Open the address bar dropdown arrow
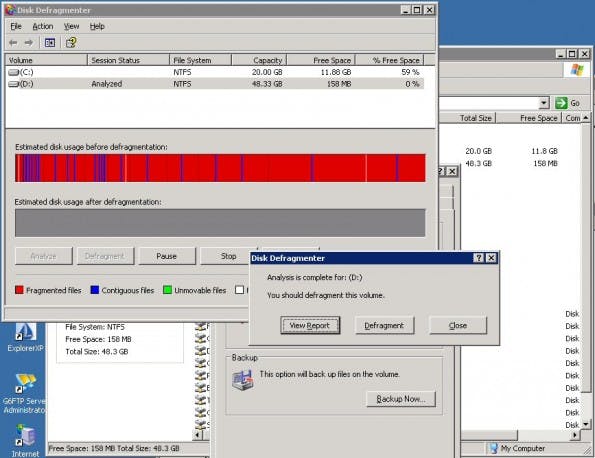Image resolution: width=595 pixels, height=458 pixels. tap(544, 103)
